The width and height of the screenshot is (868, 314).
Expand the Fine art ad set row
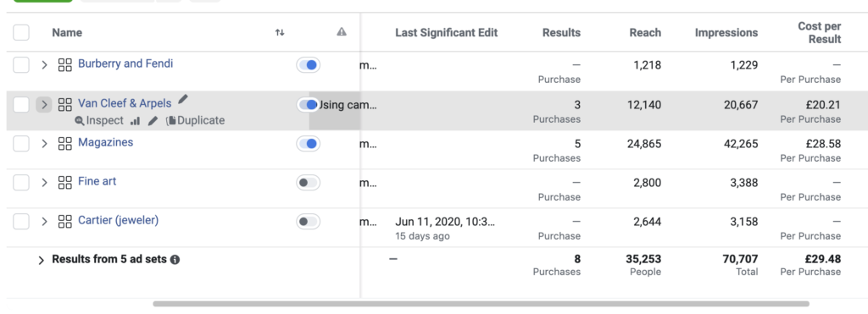[44, 183]
